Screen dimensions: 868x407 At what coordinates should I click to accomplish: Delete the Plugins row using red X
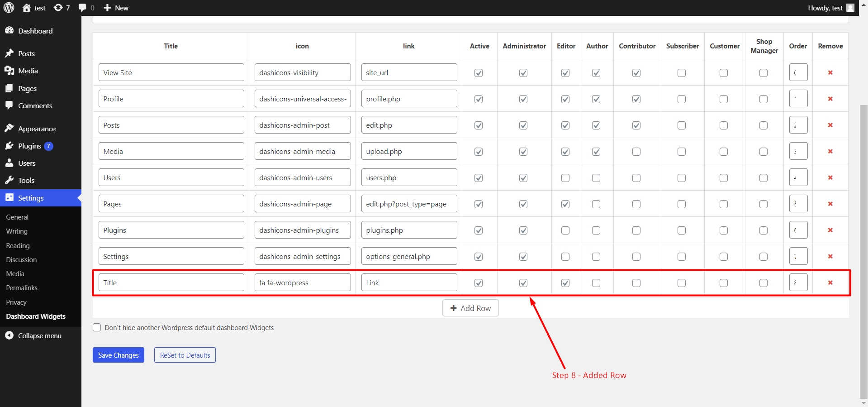(830, 230)
